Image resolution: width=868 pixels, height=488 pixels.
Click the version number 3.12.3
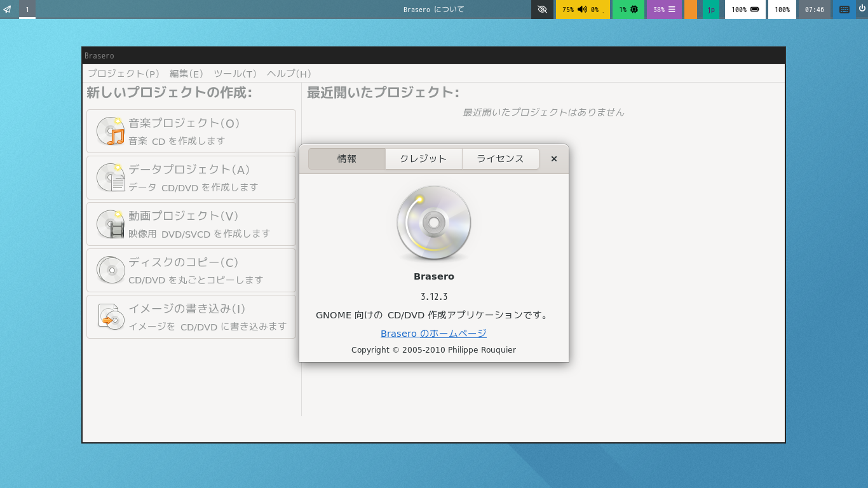coord(434,297)
